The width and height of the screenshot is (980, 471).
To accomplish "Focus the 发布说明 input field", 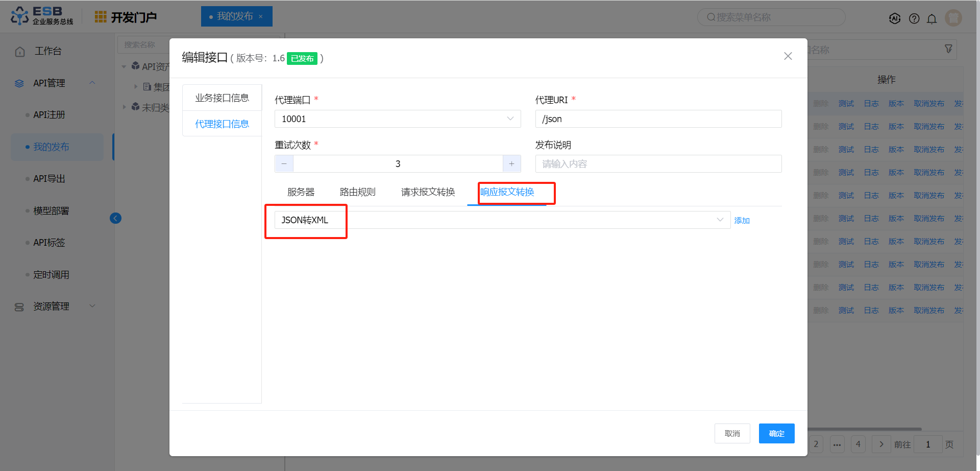I will point(658,164).
